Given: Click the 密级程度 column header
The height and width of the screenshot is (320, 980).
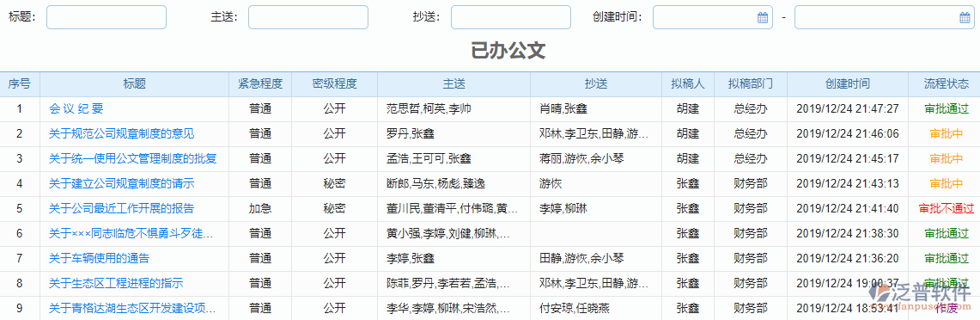Looking at the screenshot, I should [334, 84].
